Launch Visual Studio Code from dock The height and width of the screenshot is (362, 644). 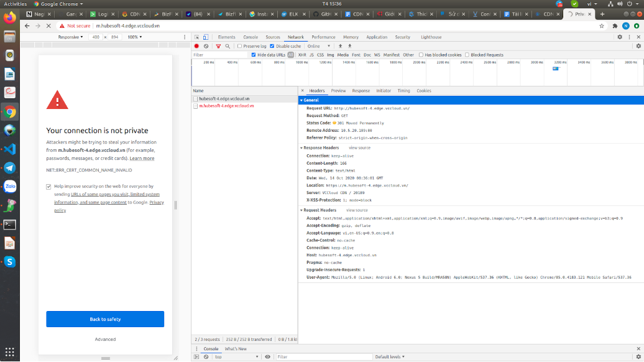pyautogui.click(x=10, y=149)
